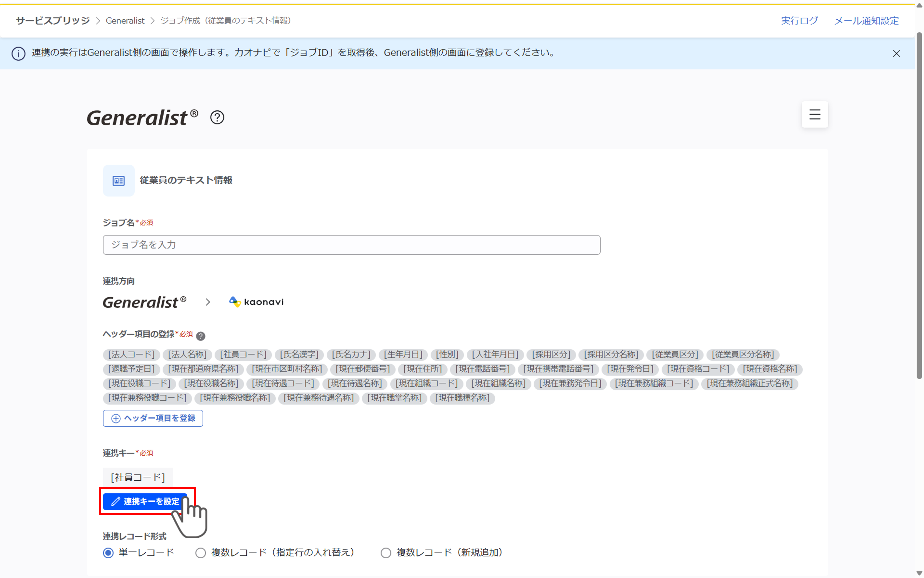Click the kaonavi logo
This screenshot has width=924, height=578.
pos(256,302)
